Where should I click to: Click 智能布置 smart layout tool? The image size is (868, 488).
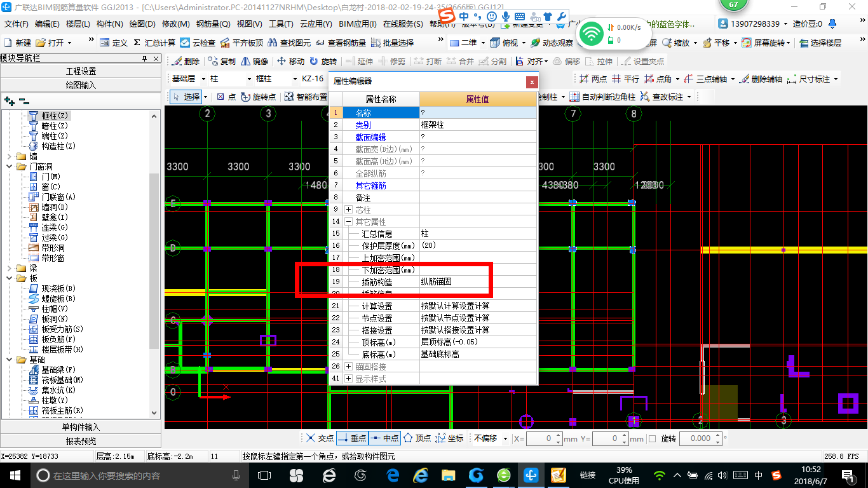coord(306,97)
